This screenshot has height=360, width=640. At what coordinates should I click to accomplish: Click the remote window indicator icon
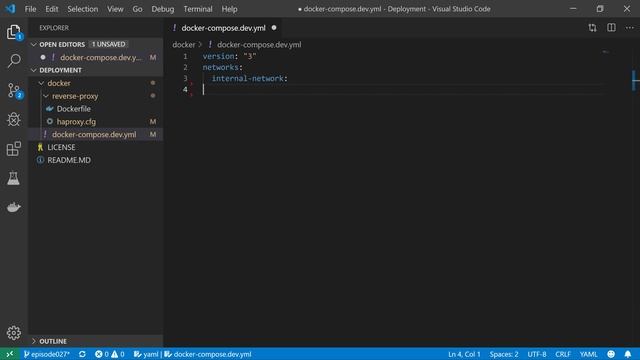(x=10, y=354)
